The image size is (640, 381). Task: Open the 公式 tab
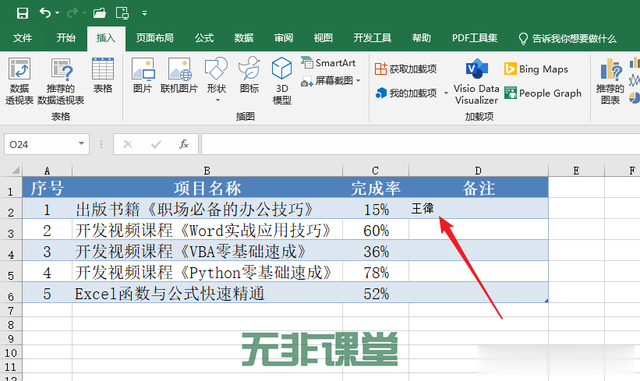[x=204, y=38]
